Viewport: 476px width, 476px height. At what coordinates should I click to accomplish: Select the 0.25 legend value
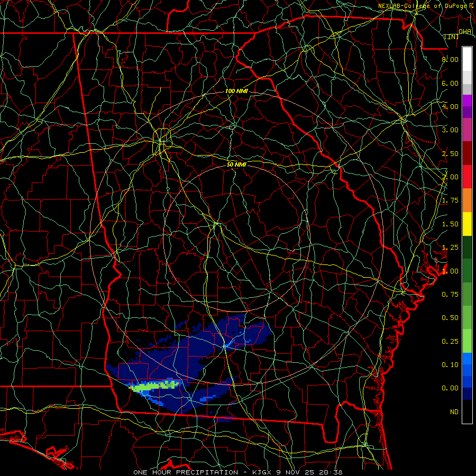click(450, 342)
